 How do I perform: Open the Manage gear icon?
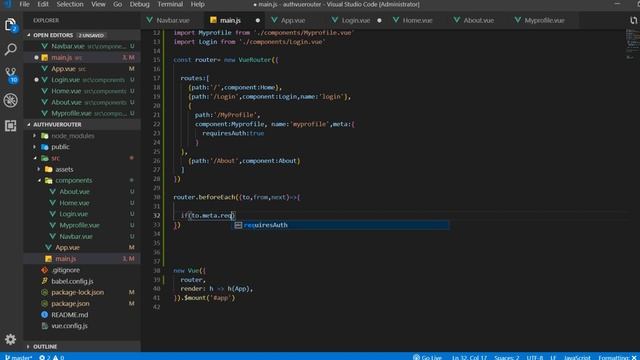point(11,339)
